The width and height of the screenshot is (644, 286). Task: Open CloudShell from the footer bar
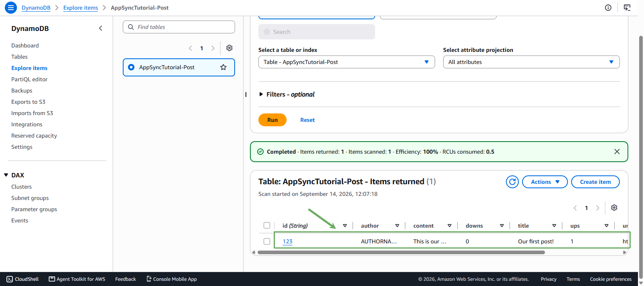point(23,279)
